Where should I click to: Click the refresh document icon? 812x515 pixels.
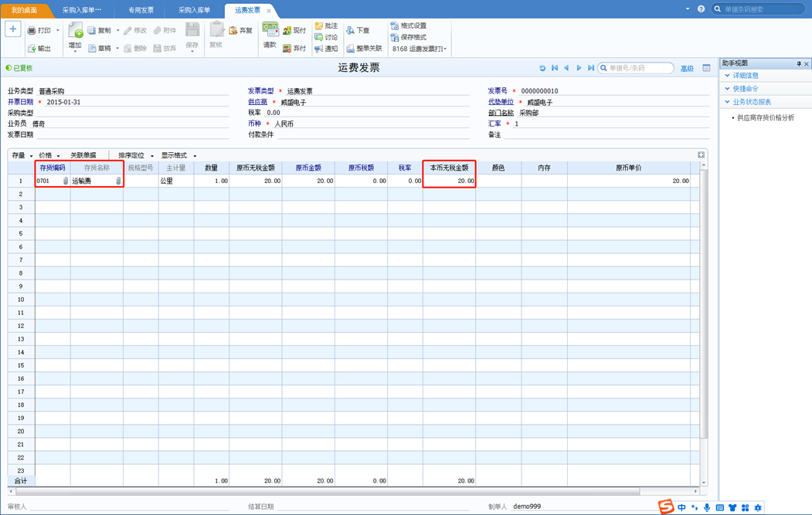(542, 68)
